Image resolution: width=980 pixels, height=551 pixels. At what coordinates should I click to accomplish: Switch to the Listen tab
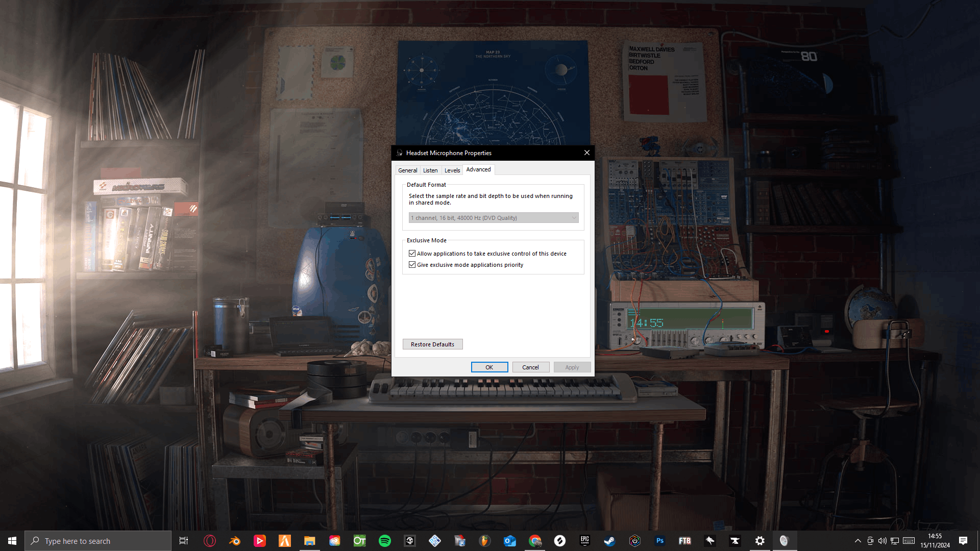(430, 170)
